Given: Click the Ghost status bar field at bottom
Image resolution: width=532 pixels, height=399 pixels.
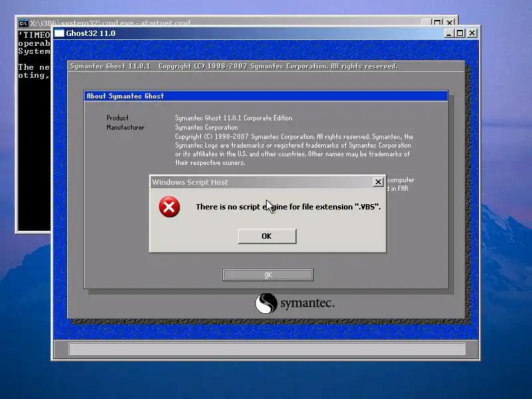Looking at the screenshot, I should pos(267,348).
